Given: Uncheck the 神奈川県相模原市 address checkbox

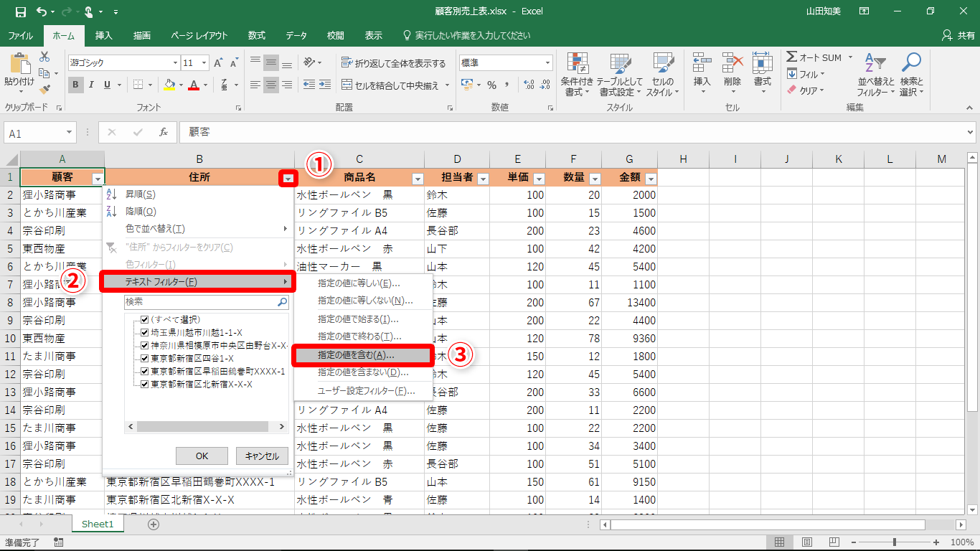Looking at the screenshot, I should (145, 345).
